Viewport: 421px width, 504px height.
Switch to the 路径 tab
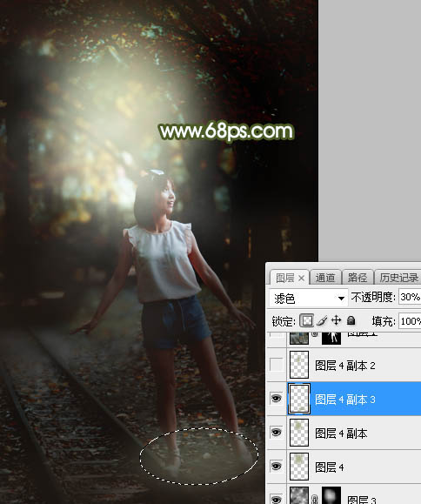pyautogui.click(x=358, y=278)
